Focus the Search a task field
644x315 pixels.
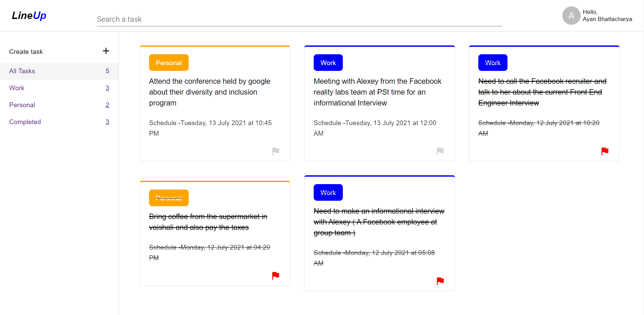299,19
